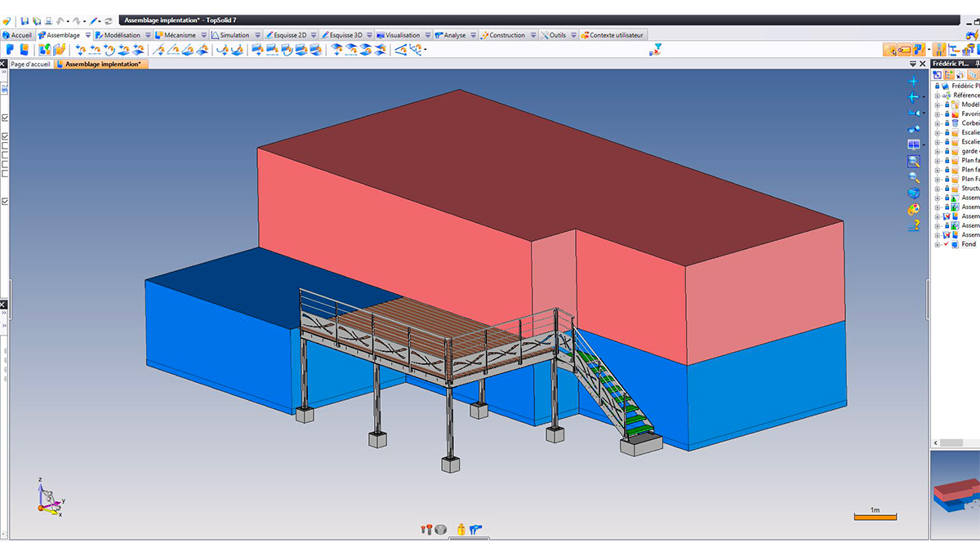The height and width of the screenshot is (556, 980).
Task: Click the save icon in the title bar
Action: point(25,20)
